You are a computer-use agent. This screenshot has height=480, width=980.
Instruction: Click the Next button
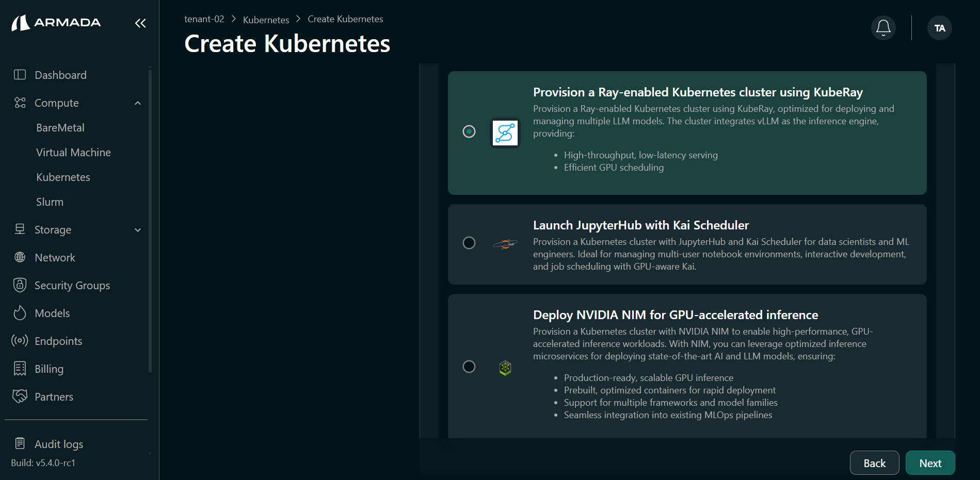click(x=930, y=463)
